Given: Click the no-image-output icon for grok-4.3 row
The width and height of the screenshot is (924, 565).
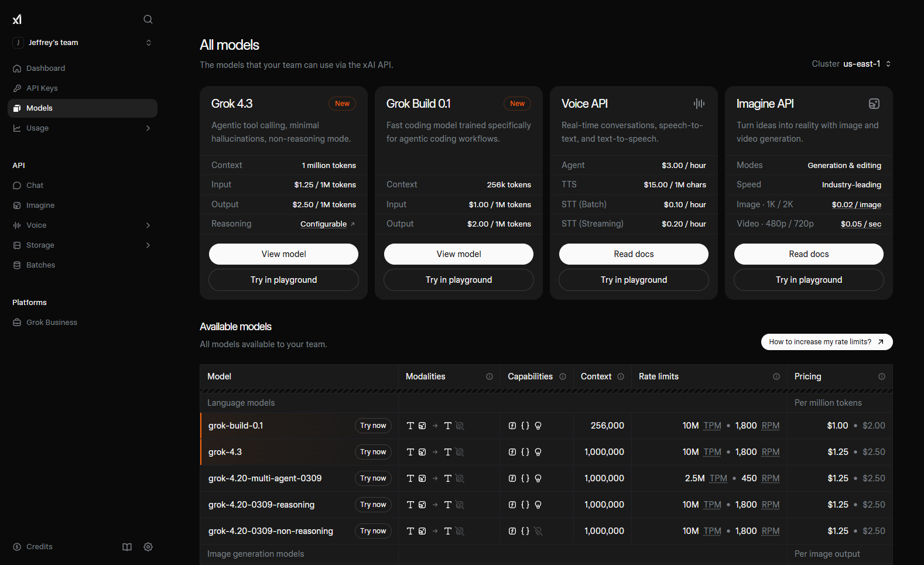Looking at the screenshot, I should coord(460,452).
